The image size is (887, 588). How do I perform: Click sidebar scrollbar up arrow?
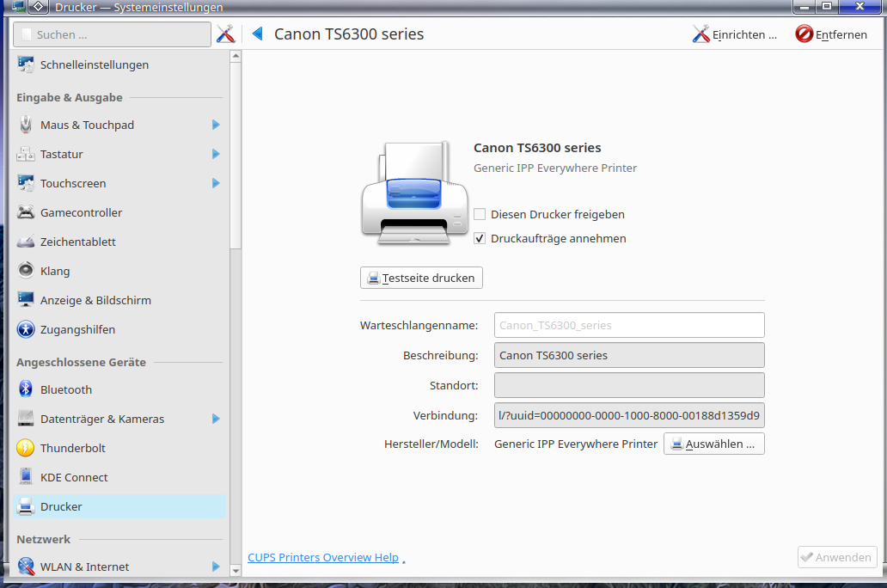pos(236,56)
